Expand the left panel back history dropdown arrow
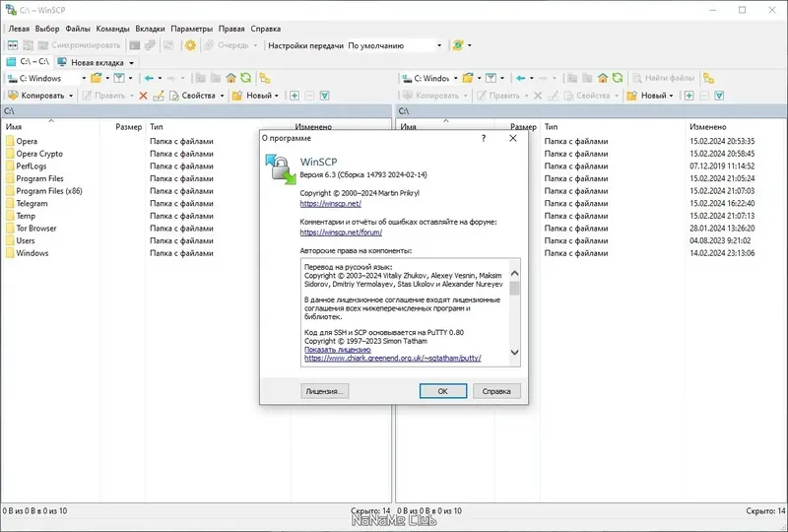788x532 pixels. [x=160, y=78]
